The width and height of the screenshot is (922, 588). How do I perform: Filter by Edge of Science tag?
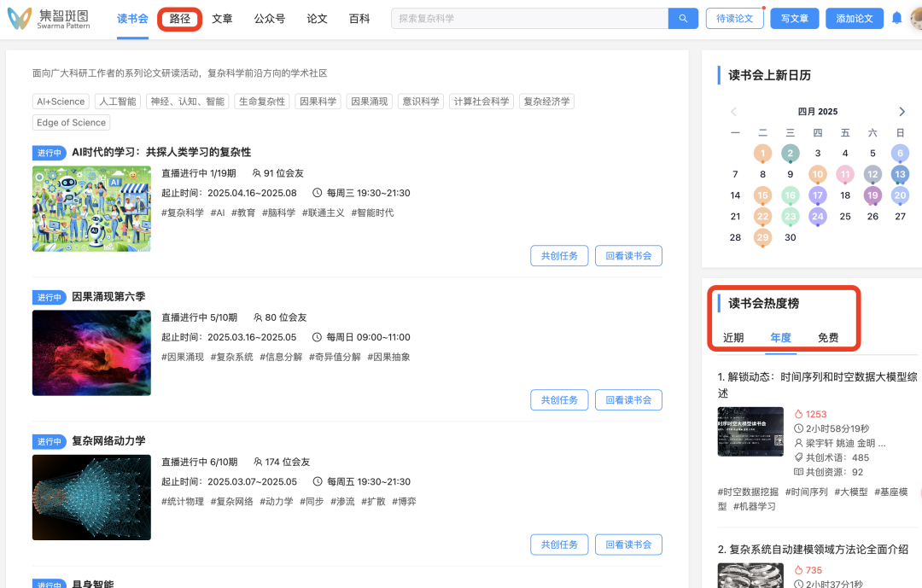click(x=71, y=123)
